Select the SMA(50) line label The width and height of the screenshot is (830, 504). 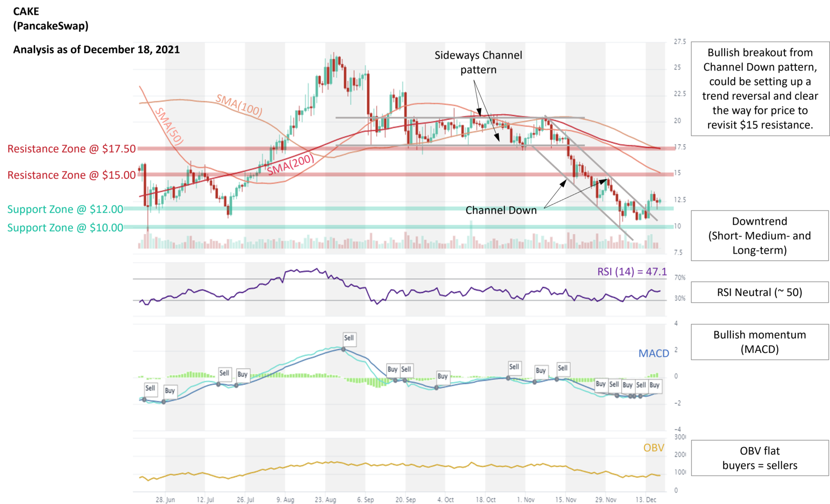click(169, 126)
